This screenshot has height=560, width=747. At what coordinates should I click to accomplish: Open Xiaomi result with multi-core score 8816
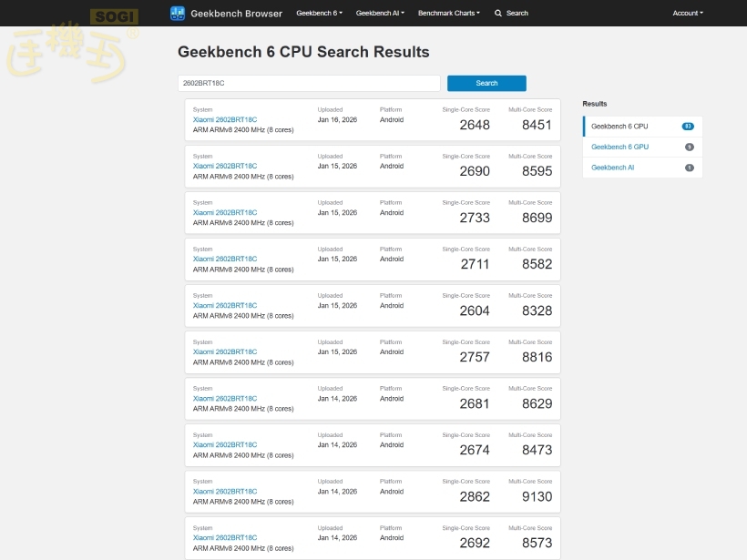click(225, 351)
